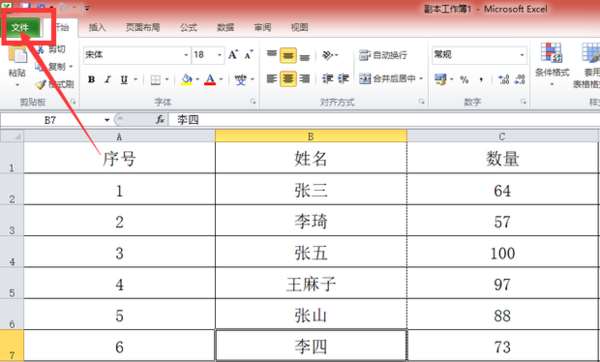
Task: Select the Format Painter brush icon
Action: [41, 84]
